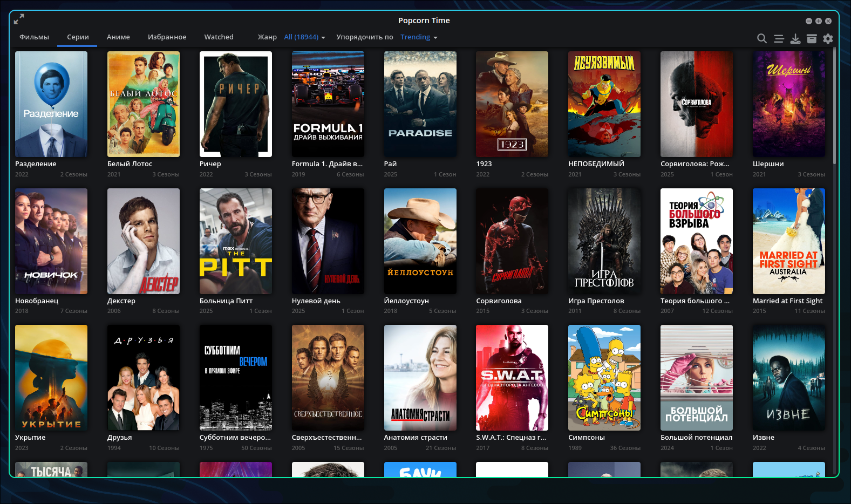
Task: Open the Шершни poster
Action: click(789, 104)
